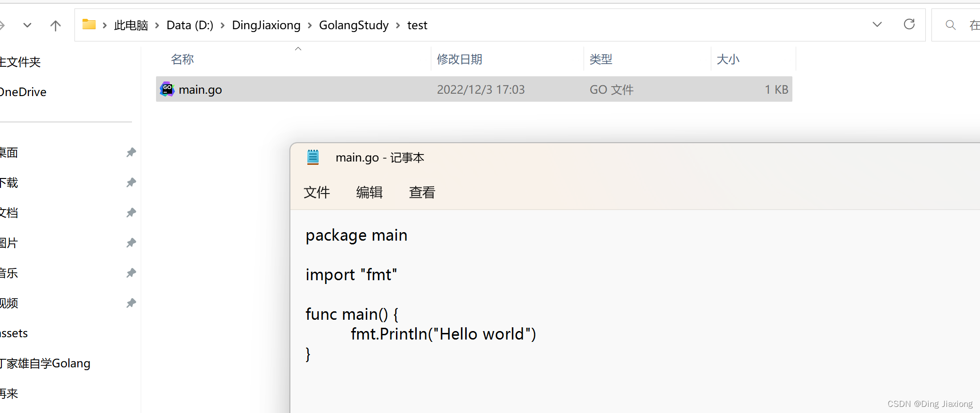Sort files by 大小 column

point(728,59)
